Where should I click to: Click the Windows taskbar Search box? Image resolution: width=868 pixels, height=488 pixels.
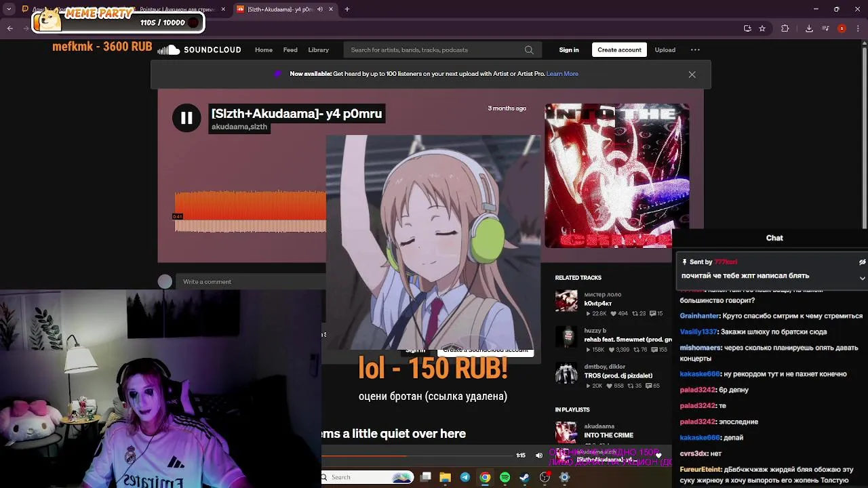[368, 477]
